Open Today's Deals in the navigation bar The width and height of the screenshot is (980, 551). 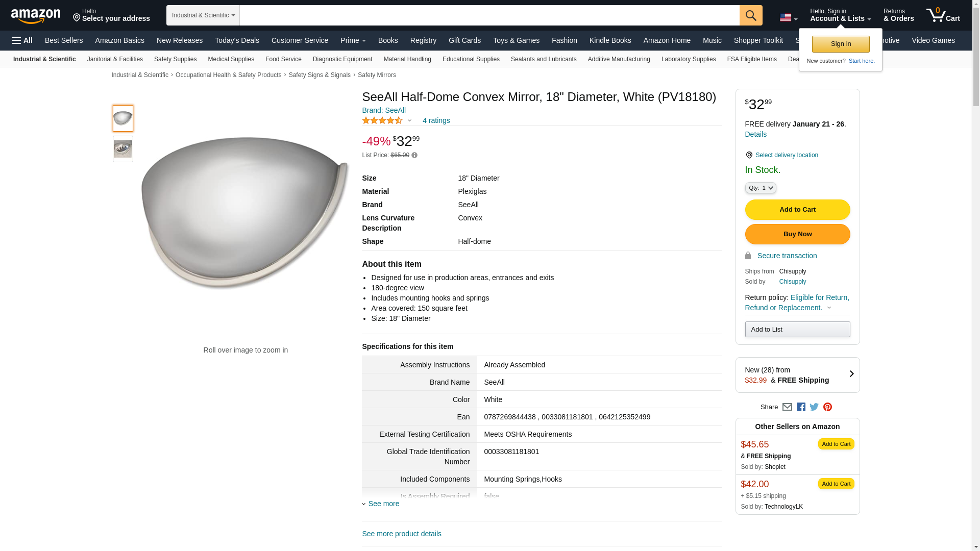(x=237, y=40)
